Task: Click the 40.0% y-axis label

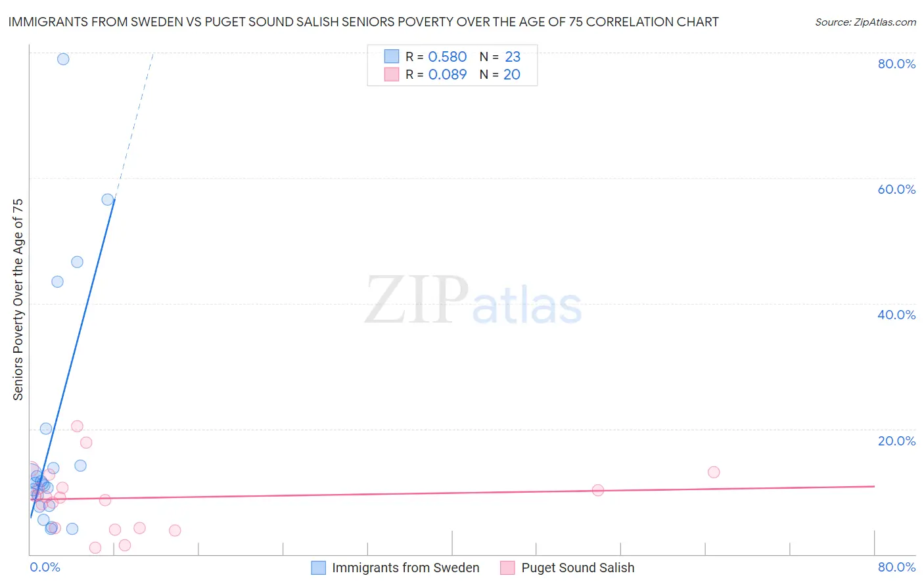Action: click(896, 315)
